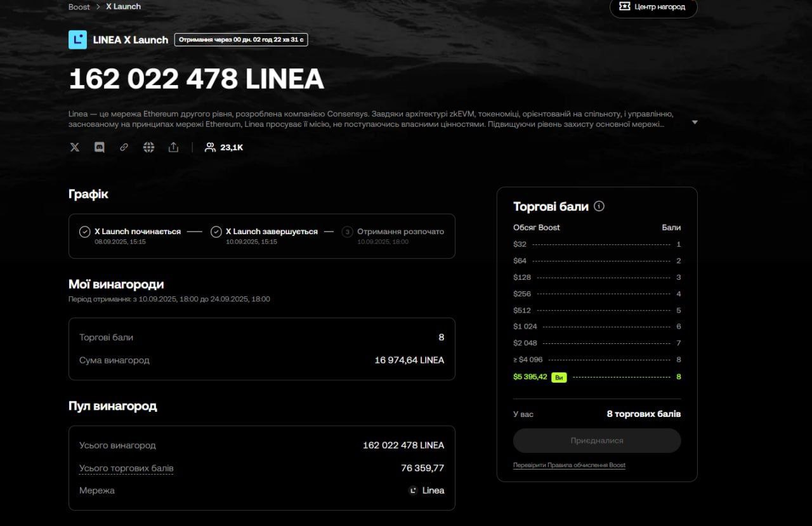The image size is (812, 526).
Task: Open the project website globe icon
Action: tap(148, 147)
